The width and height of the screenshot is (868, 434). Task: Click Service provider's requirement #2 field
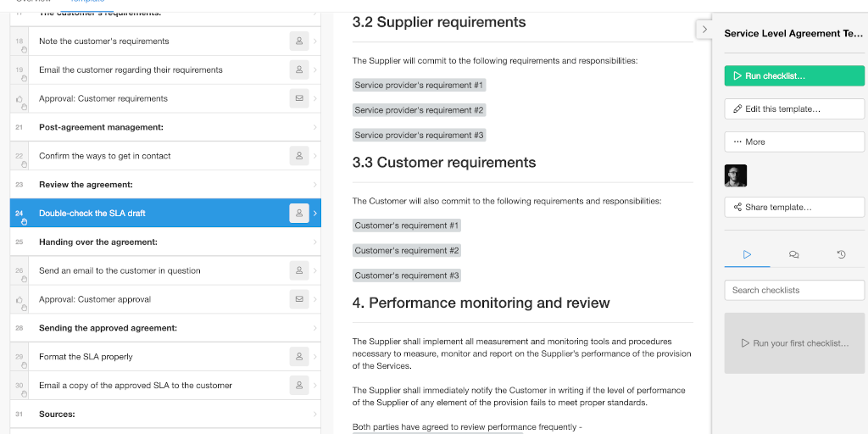coord(419,110)
